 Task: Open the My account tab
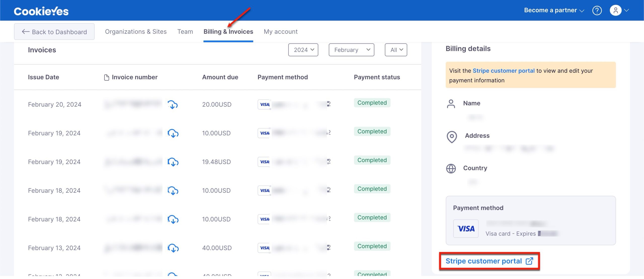click(x=280, y=31)
